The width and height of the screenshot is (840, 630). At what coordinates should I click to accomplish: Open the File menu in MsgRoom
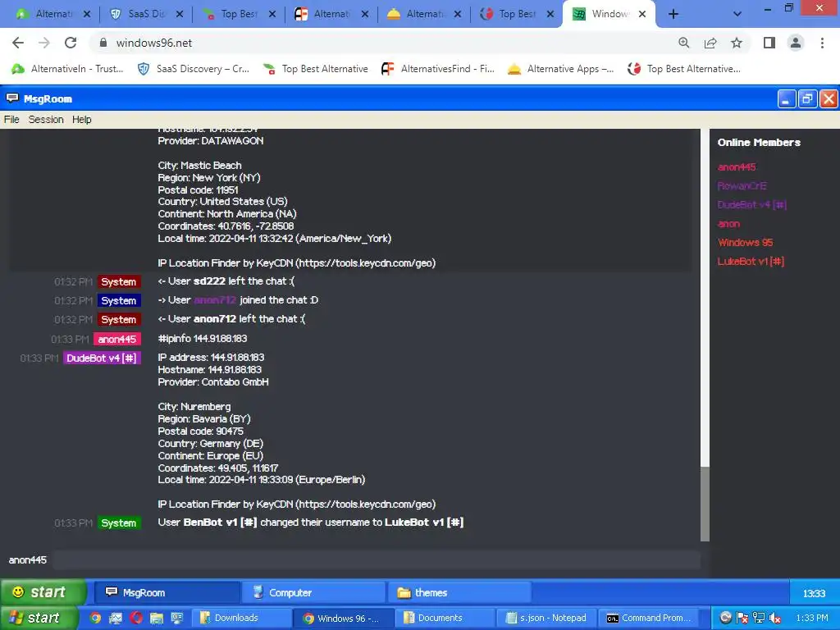coord(11,120)
